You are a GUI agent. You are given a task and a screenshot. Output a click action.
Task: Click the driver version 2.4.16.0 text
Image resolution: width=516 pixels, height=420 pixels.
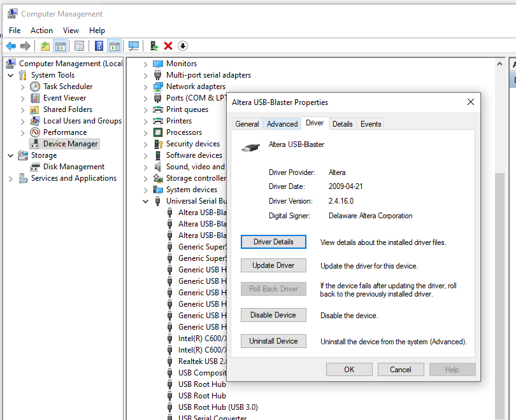pyautogui.click(x=341, y=201)
